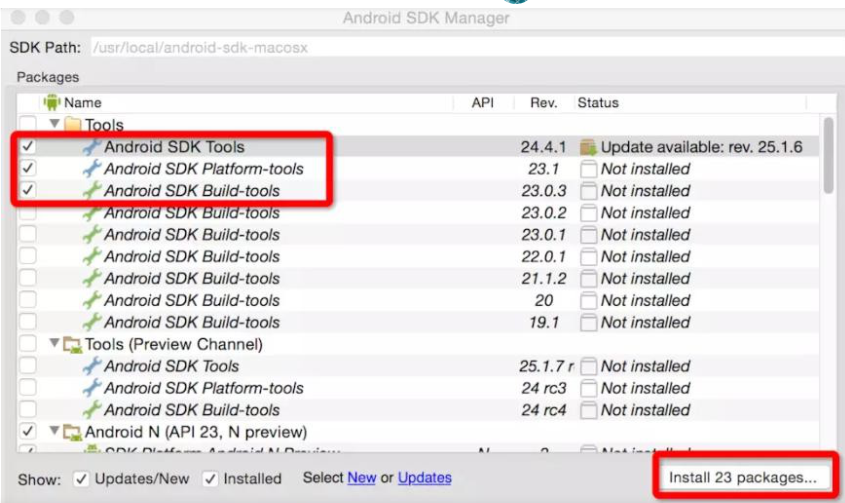
Task: Uncheck the Android SDK Tools 24.4.1 checkbox
Action: (x=27, y=146)
